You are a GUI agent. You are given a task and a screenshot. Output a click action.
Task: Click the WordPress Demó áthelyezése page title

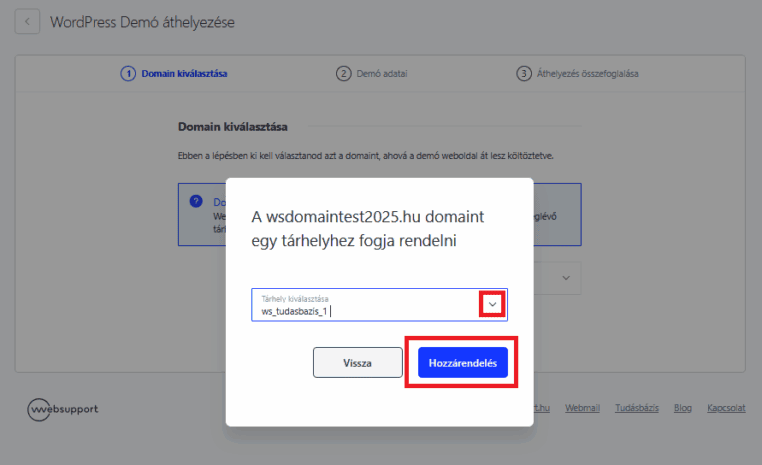142,22
